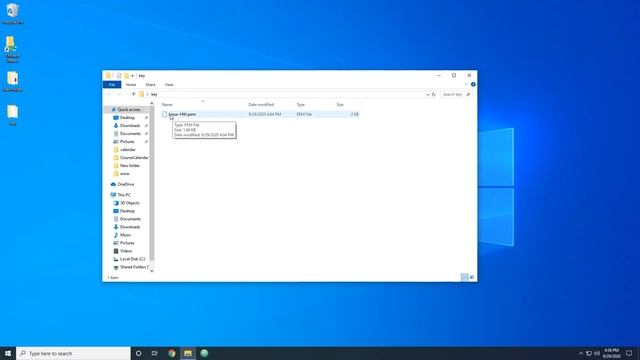Click the .pem file's page icon
Screen dimensions: 640x360
tap(164, 114)
